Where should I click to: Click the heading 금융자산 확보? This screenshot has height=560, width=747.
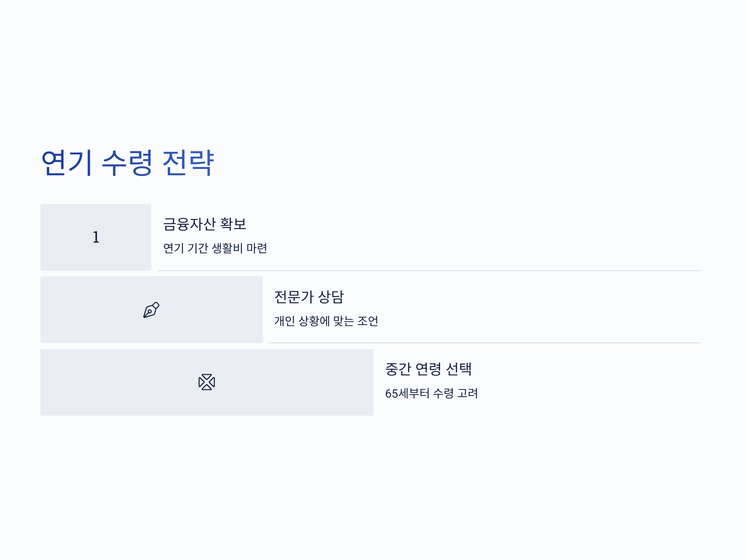(205, 224)
